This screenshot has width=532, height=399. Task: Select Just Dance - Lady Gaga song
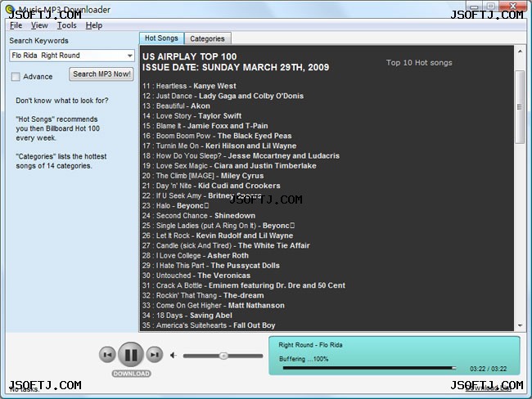point(223,96)
